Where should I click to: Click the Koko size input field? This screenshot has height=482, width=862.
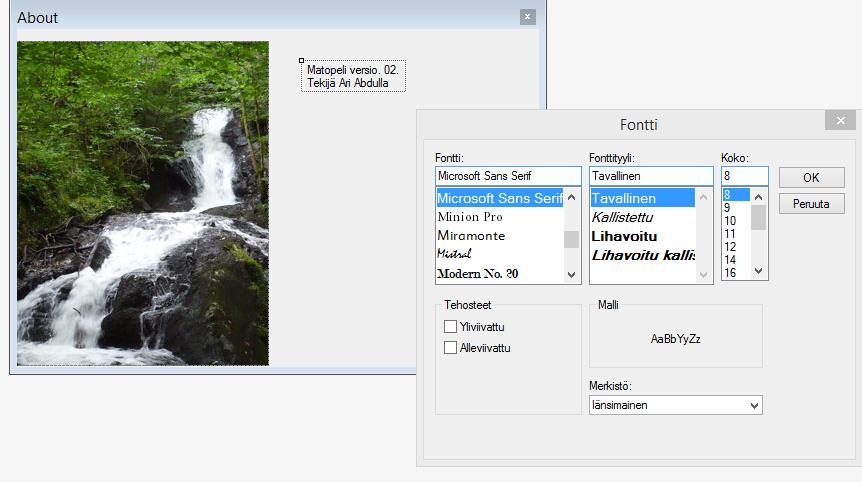coord(744,176)
